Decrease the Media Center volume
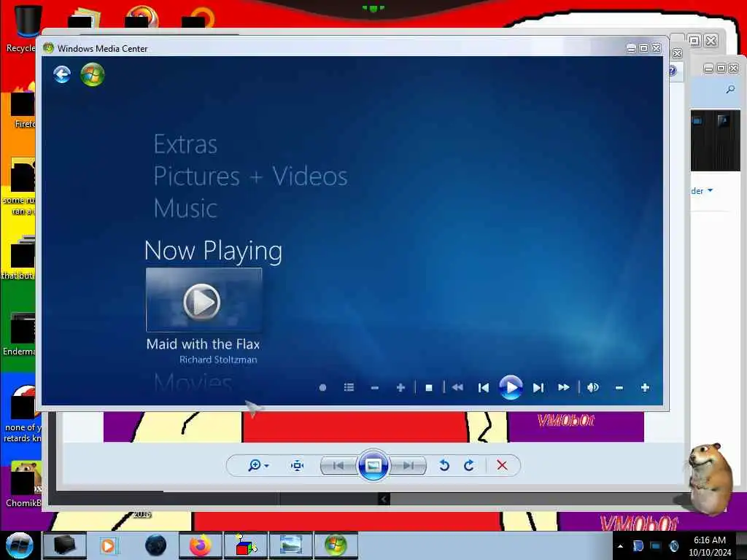This screenshot has height=560, width=747. click(619, 388)
